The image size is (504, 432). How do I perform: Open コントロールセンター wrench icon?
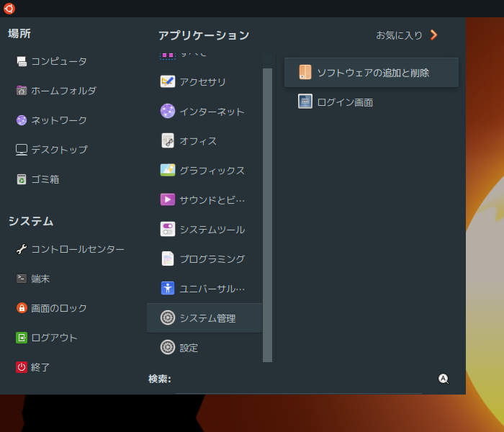click(22, 249)
